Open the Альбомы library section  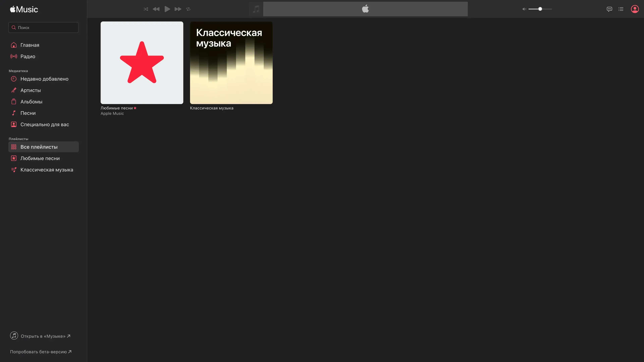pyautogui.click(x=31, y=102)
